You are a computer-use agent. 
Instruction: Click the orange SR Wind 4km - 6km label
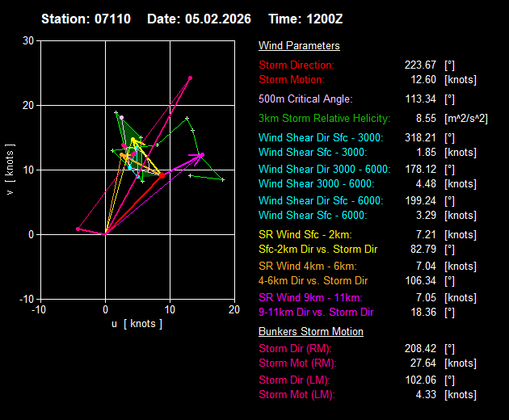click(x=307, y=266)
